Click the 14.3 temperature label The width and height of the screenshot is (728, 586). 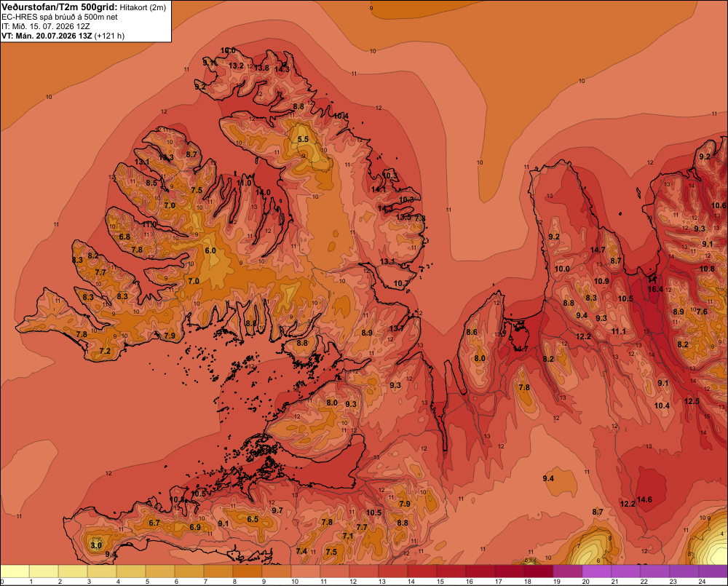282,70
